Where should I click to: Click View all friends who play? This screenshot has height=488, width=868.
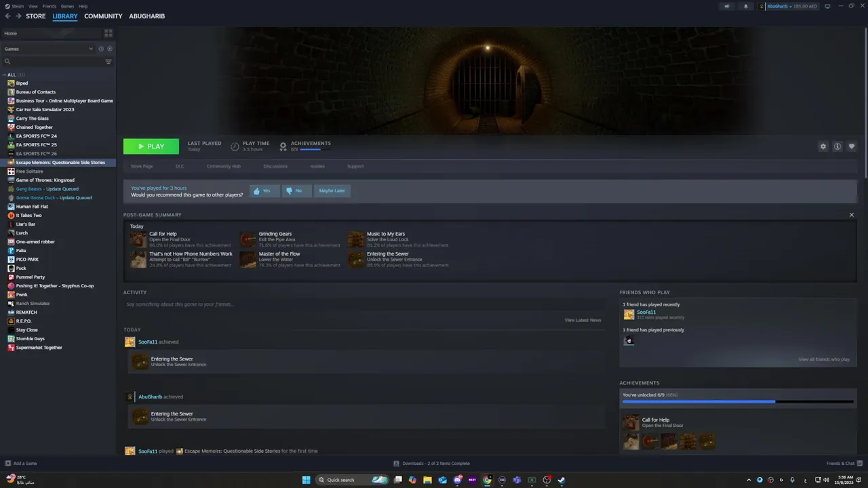point(824,359)
